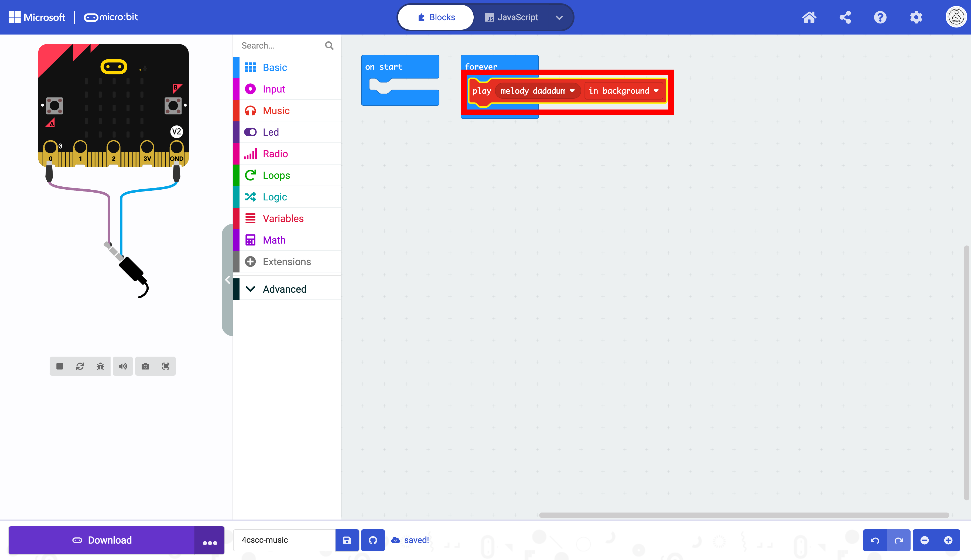Viewport: 971px width, 560px height.
Task: Click the Download button
Action: coord(101,540)
